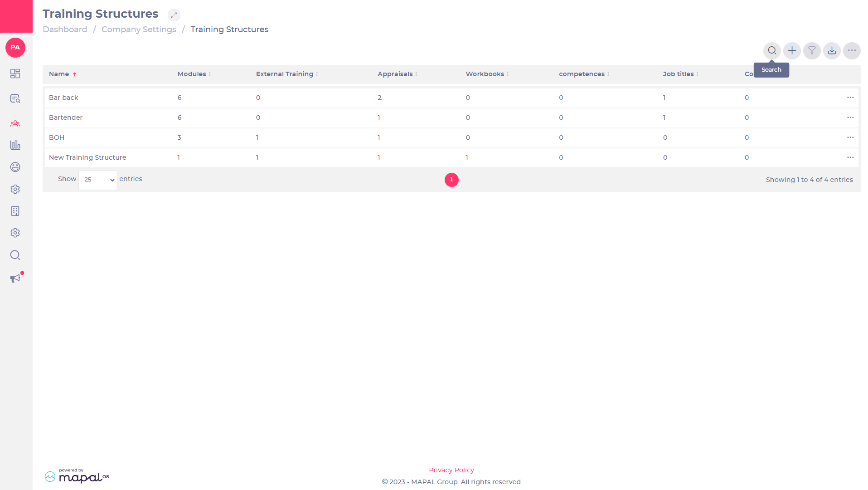Open the megaphone announcements sidebar icon
The image size is (868, 490).
15,278
